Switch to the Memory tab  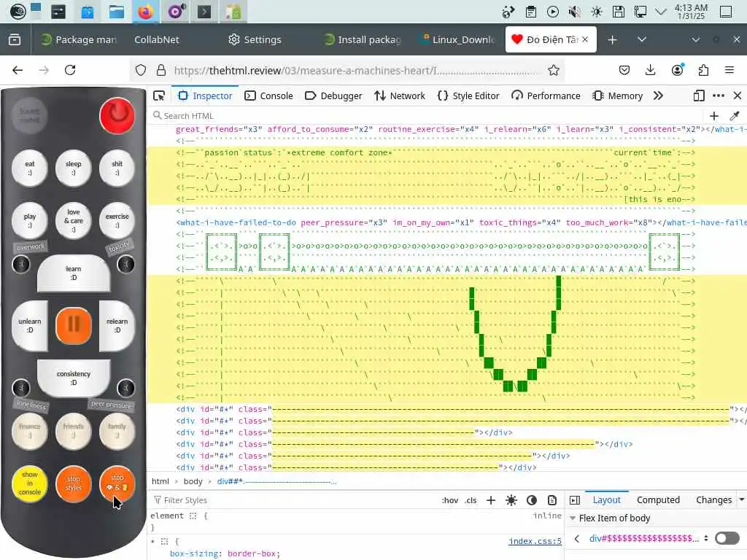(618, 96)
